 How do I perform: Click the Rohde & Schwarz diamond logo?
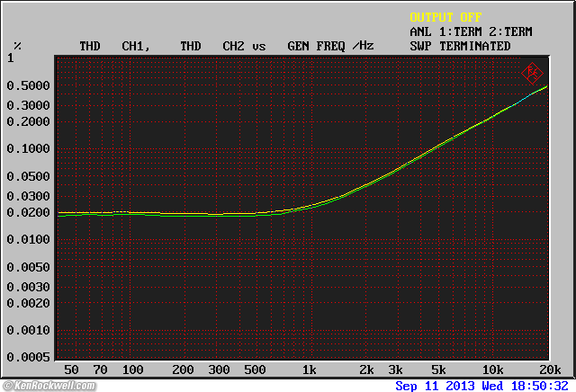click(532, 74)
